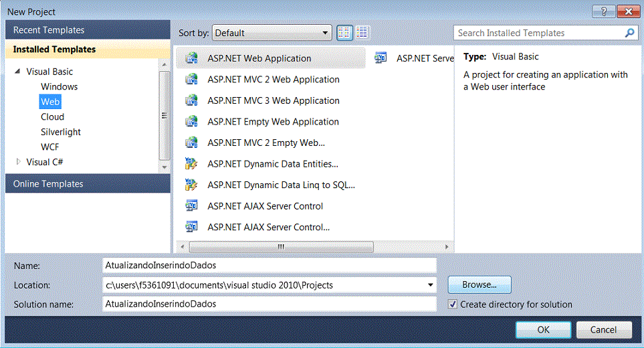
Task: Select the ASP.NET Dynamic Data Entities icon
Action: point(192,164)
